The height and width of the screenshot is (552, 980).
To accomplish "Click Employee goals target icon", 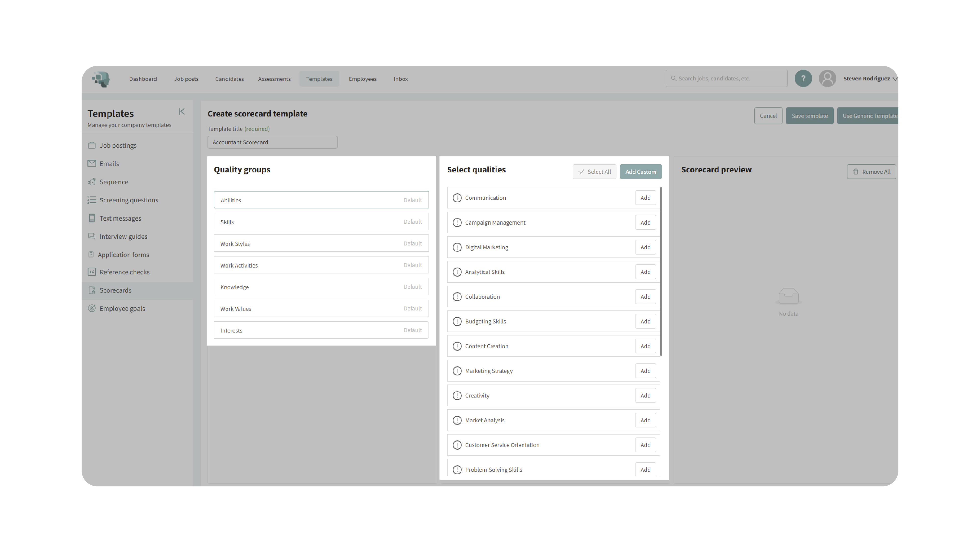I will pos(92,308).
